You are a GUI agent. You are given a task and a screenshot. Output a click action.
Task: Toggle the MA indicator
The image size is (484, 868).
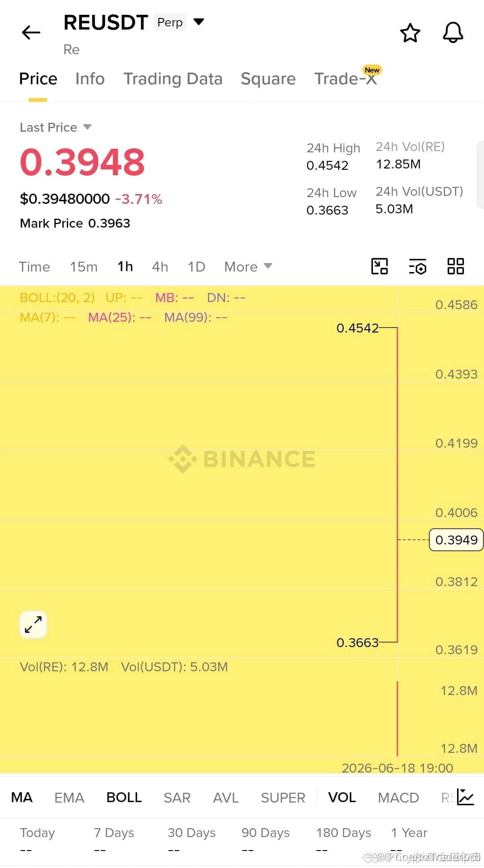(x=22, y=797)
